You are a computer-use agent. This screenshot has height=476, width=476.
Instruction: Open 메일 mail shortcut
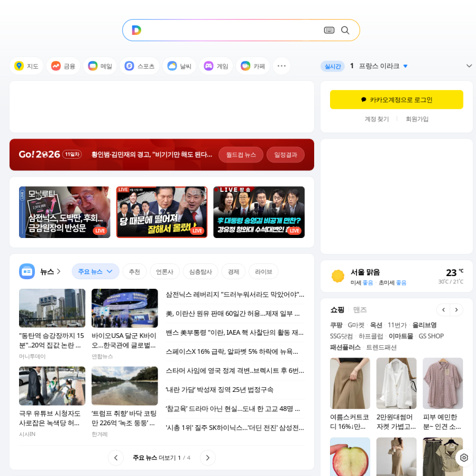(x=100, y=66)
